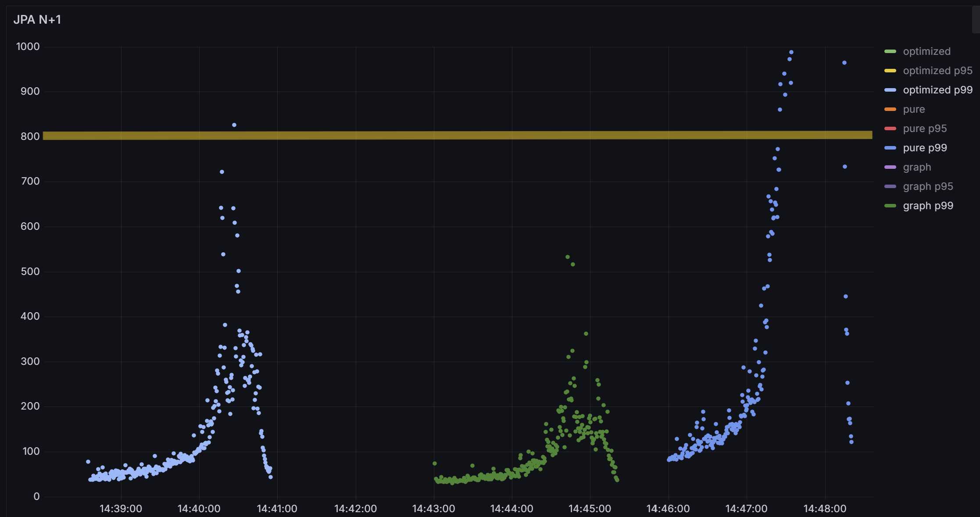Open the red 'pure p95' color swatch
Viewport: 980px width, 517px height.
pyautogui.click(x=890, y=129)
